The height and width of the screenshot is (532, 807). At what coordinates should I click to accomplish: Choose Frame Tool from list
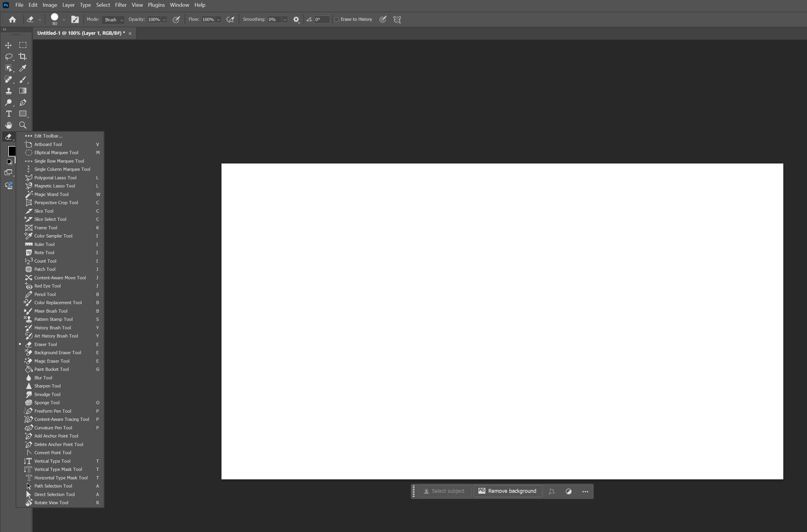[60, 228]
